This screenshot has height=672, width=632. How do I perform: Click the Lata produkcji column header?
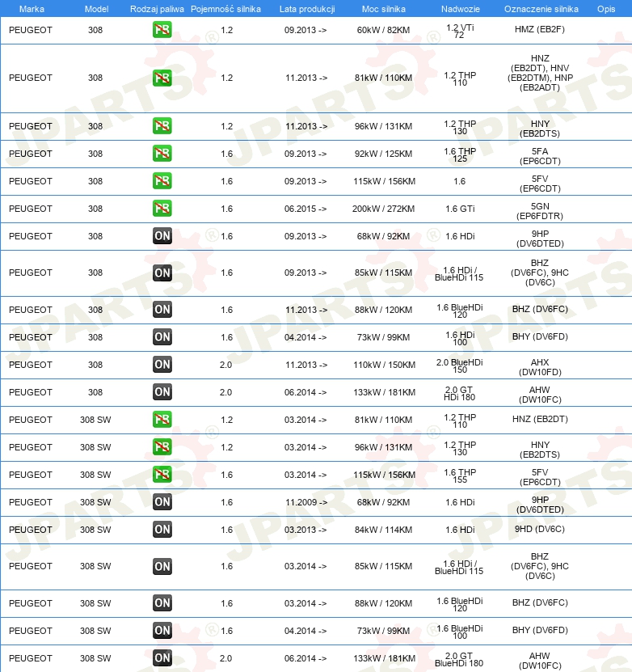[x=307, y=9]
